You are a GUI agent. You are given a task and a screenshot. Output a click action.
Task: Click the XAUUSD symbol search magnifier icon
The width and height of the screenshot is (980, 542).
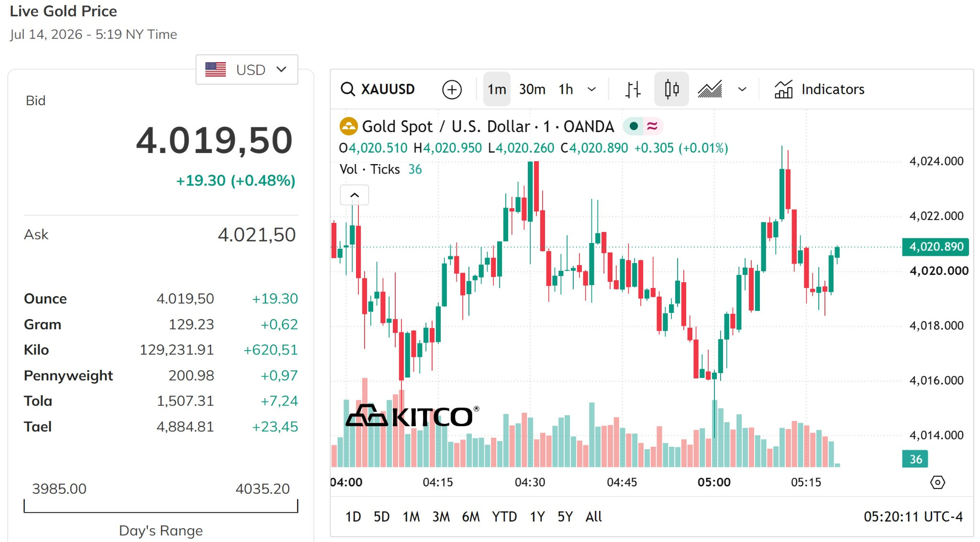(347, 89)
